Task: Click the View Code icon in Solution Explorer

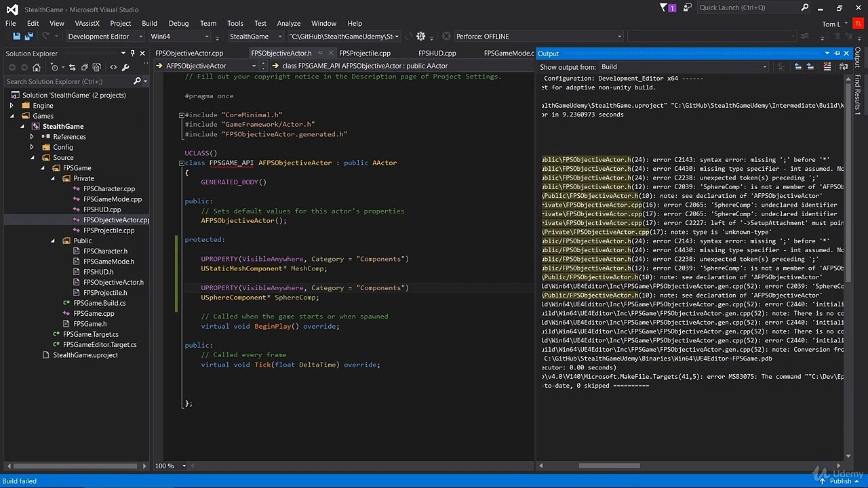Action: [x=113, y=67]
